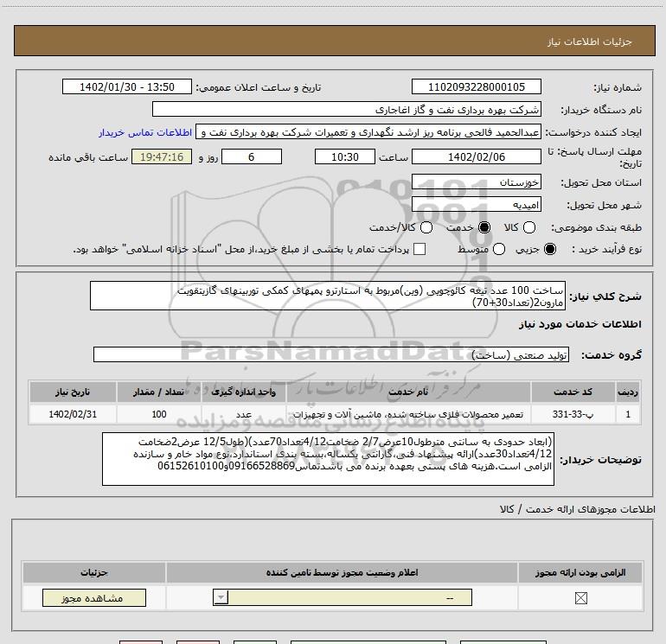Click the unit cell عدد
666x644 pixels.
[x=243, y=414]
